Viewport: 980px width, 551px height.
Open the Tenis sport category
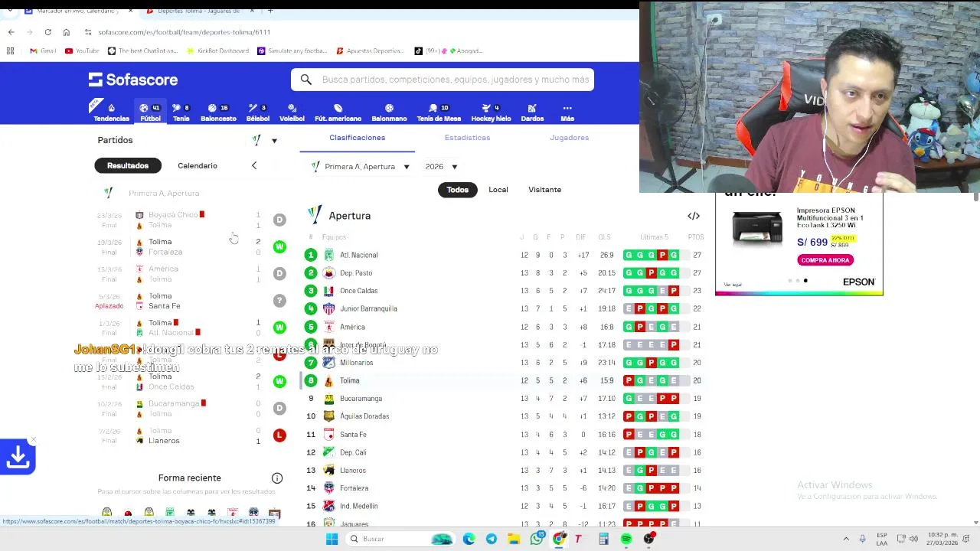[181, 112]
